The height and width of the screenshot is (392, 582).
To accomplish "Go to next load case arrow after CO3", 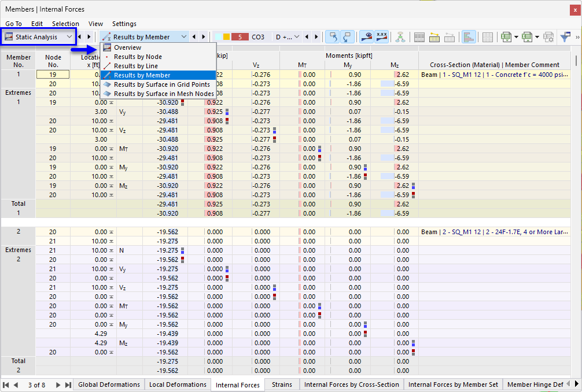I will (316, 37).
